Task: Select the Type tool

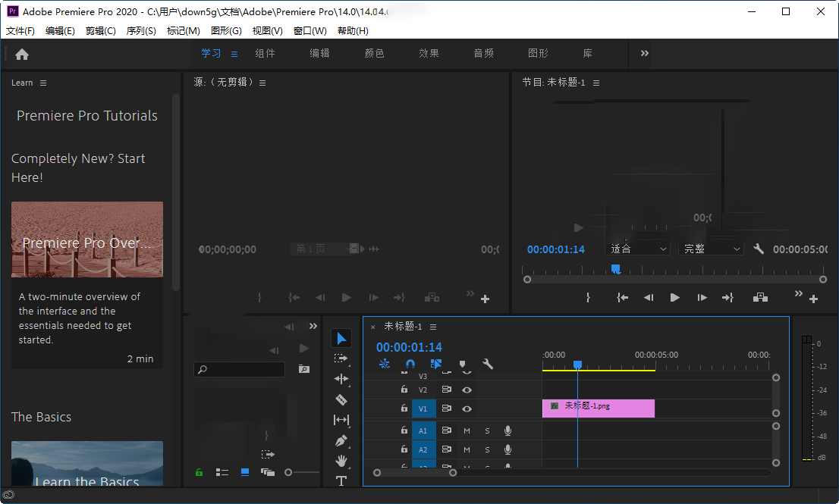Action: pyautogui.click(x=341, y=481)
